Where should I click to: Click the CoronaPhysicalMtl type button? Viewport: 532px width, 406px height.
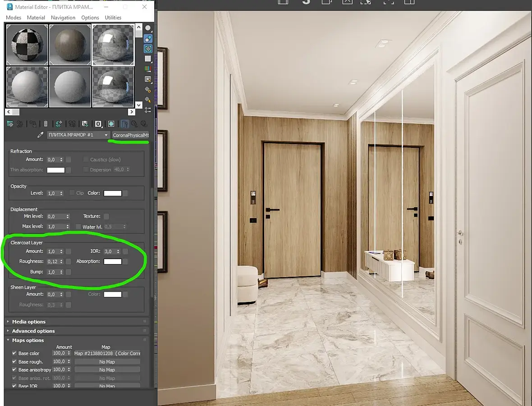(131, 135)
